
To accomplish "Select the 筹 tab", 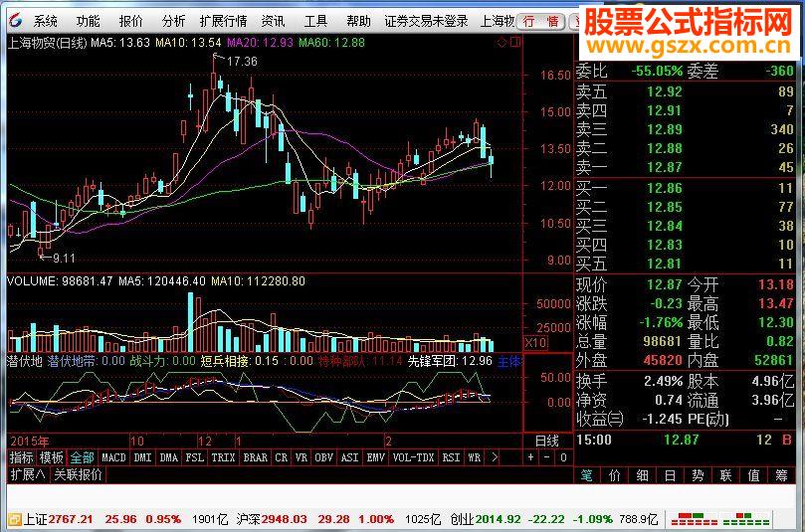I will [x=781, y=475].
